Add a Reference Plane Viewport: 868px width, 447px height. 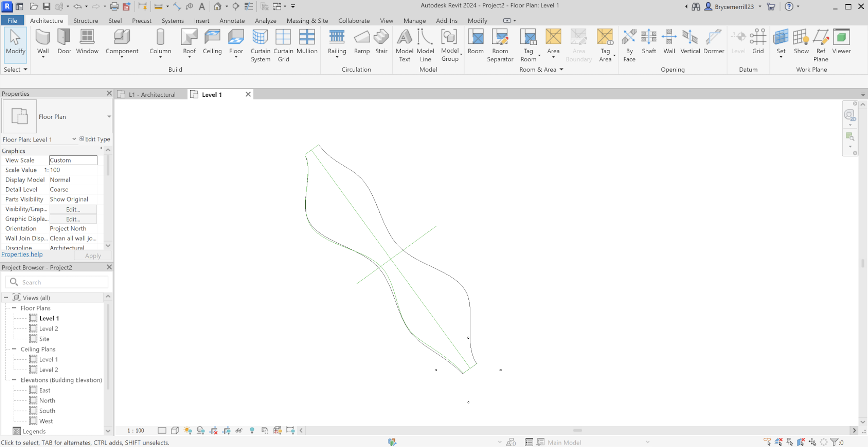tap(821, 44)
